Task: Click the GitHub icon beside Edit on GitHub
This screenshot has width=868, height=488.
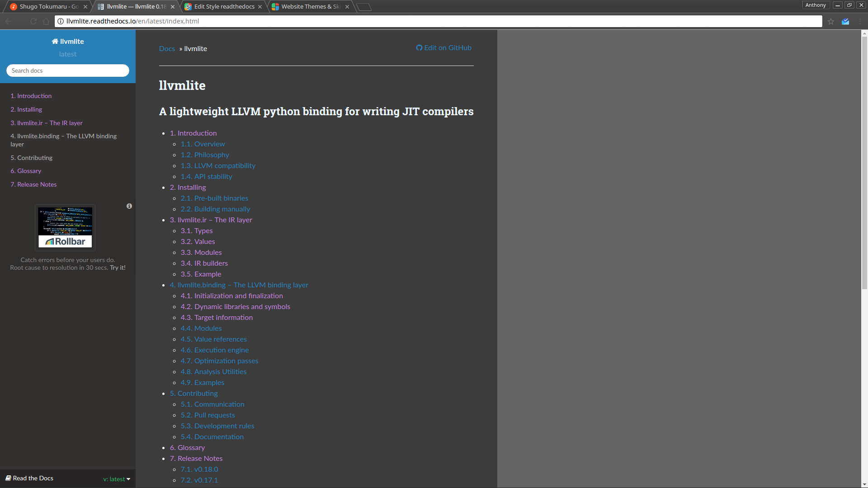Action: (x=419, y=47)
